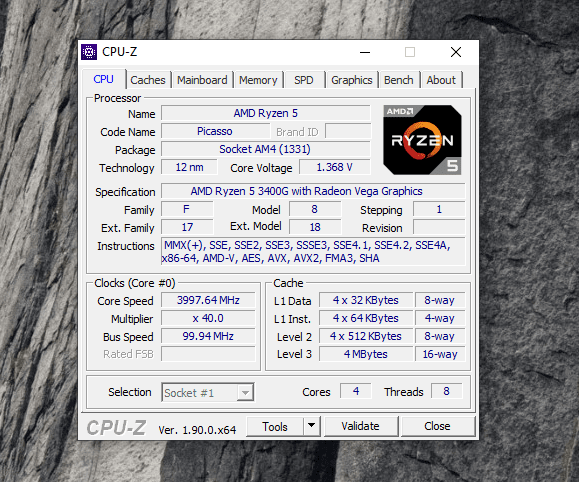Viewport: 579px width, 482px height.
Task: Click the empty Rated FSB field
Action: pyautogui.click(x=208, y=354)
